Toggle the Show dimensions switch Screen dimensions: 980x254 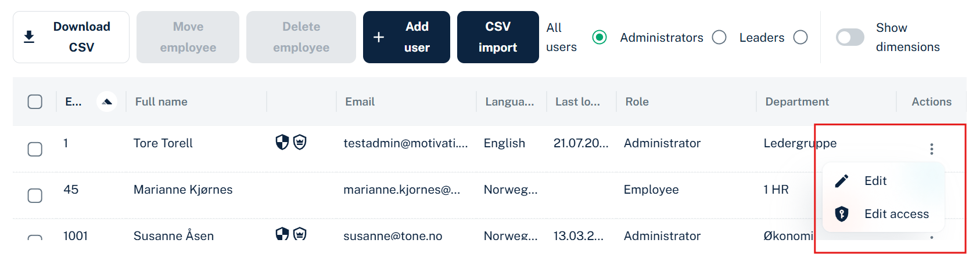point(850,38)
